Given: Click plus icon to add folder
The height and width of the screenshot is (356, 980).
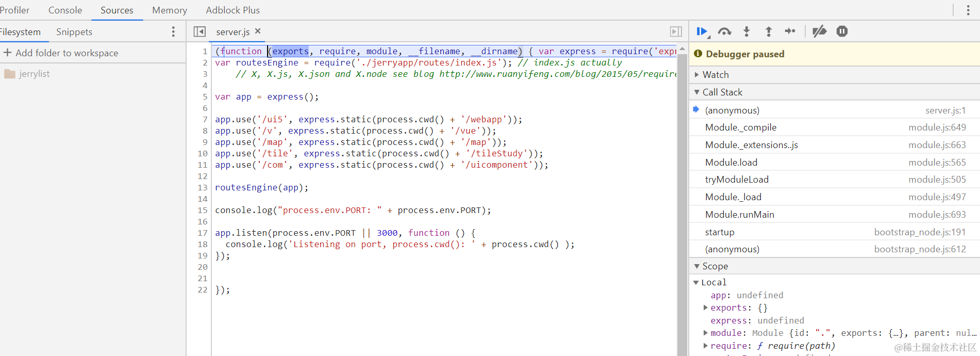Looking at the screenshot, I should point(8,53).
